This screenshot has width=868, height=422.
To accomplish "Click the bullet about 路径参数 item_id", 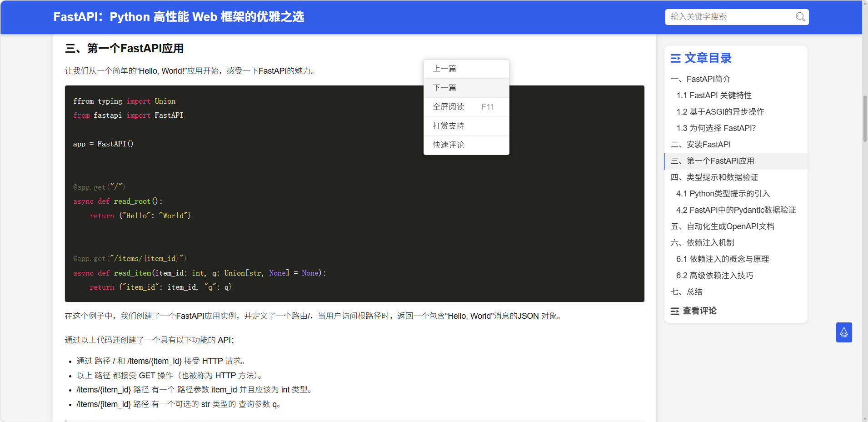I will tap(195, 390).
